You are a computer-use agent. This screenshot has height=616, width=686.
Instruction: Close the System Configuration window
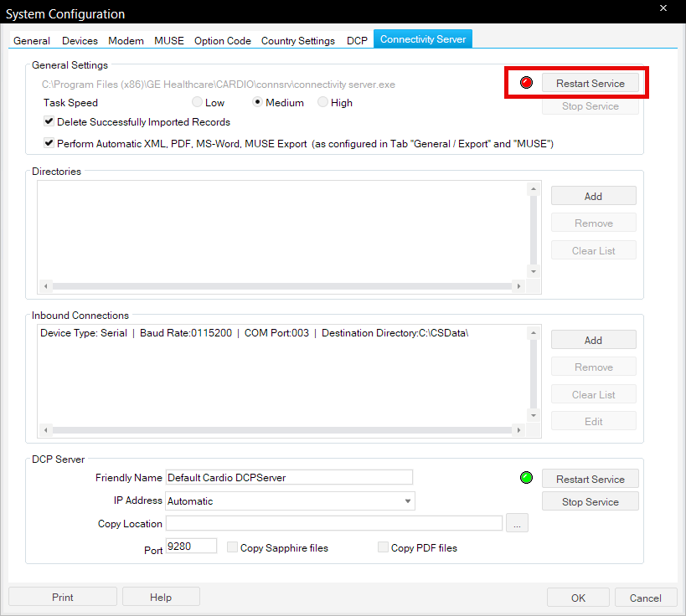(663, 8)
